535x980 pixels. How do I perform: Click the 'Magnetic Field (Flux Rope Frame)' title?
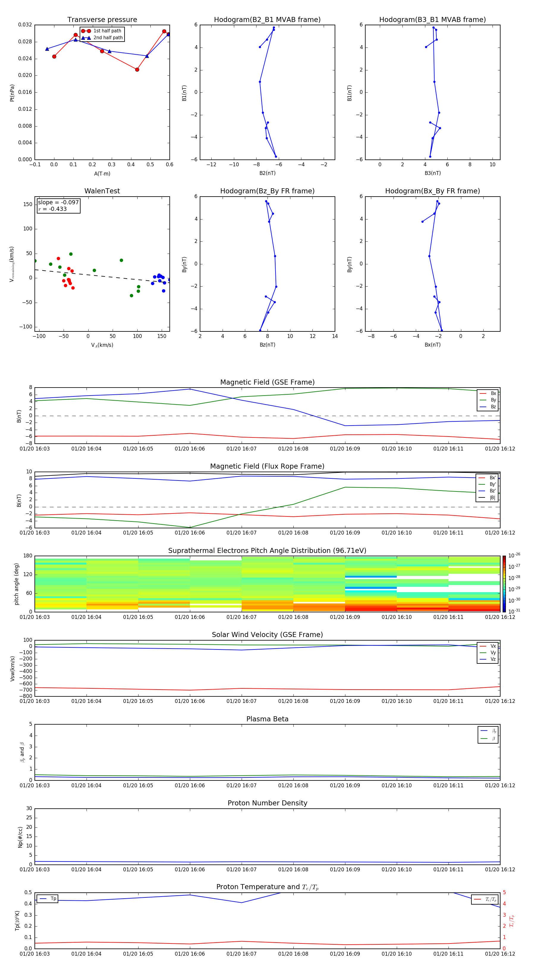pyautogui.click(x=267, y=467)
